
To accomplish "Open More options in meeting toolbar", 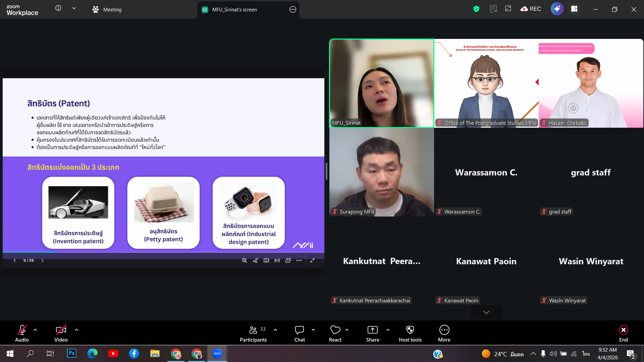I will click(444, 334).
